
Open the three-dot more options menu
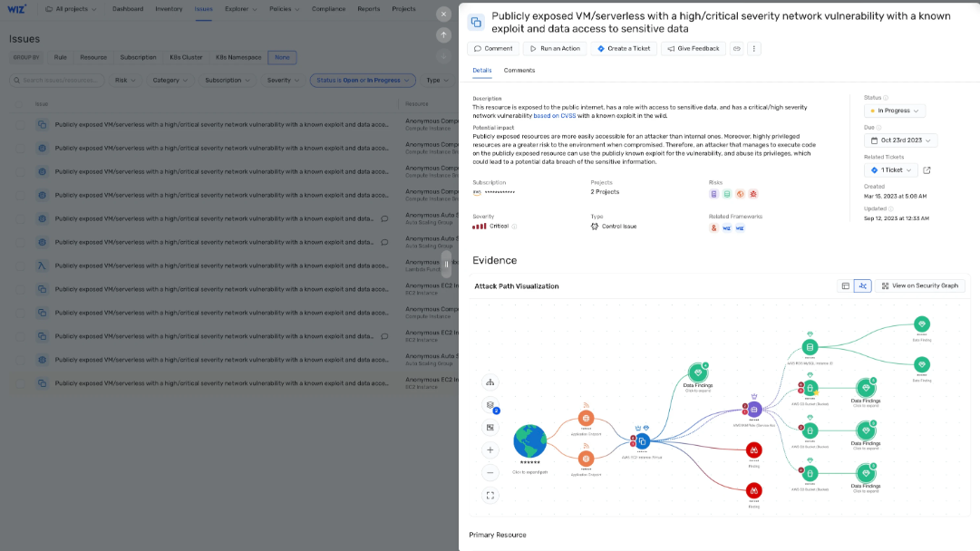(x=754, y=48)
